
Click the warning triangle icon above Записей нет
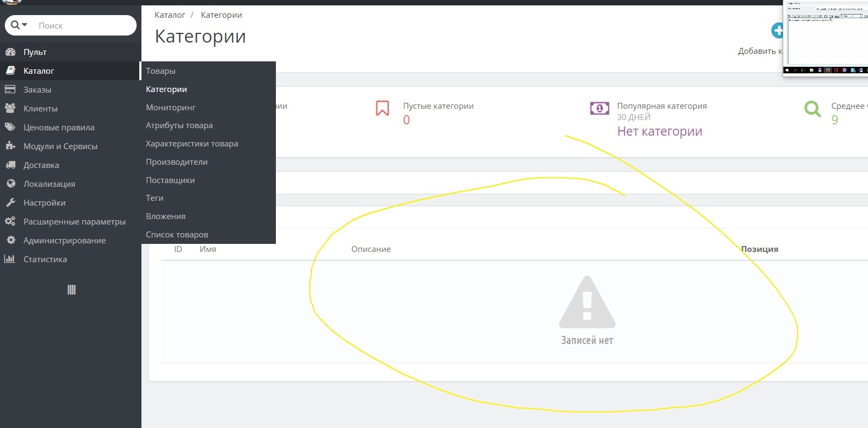click(587, 302)
